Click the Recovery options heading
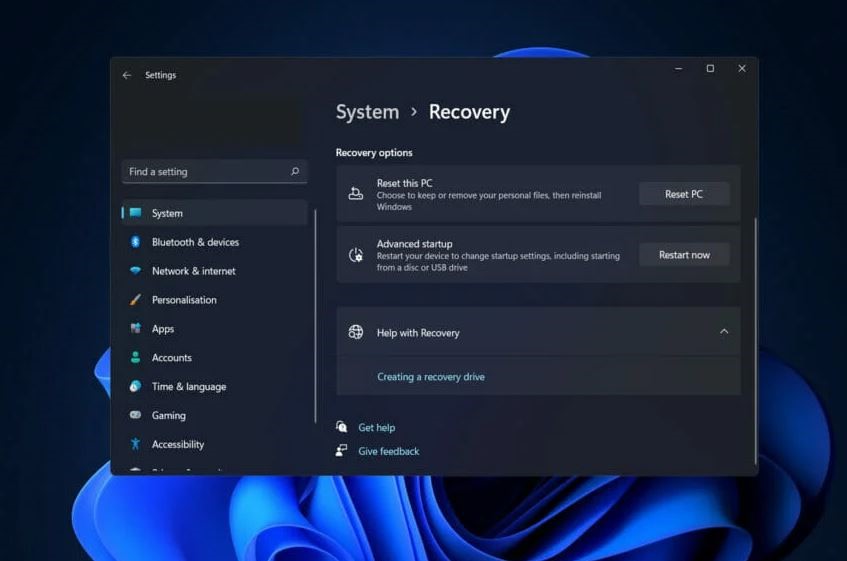 click(374, 152)
